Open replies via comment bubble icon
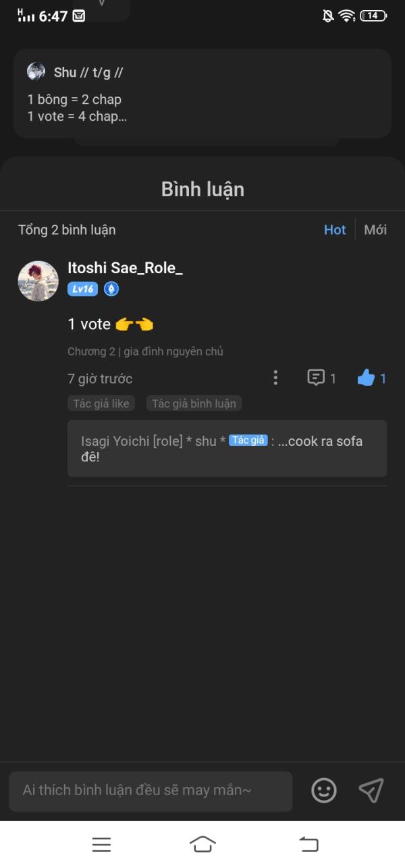 [316, 378]
